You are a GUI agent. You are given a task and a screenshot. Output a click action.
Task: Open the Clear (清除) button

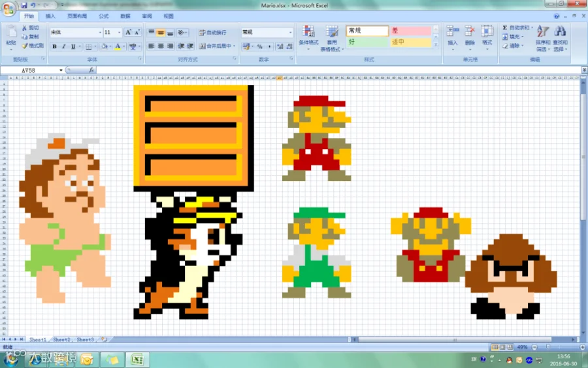pos(512,46)
